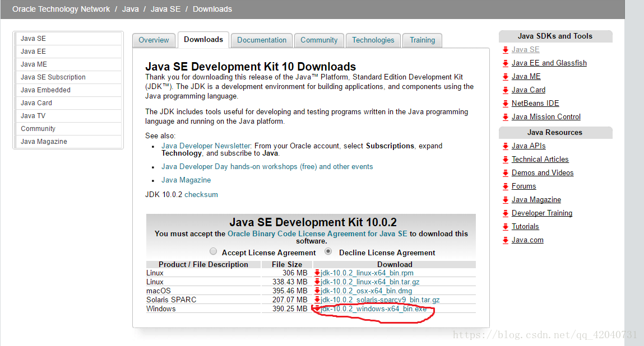Click red download icon for macOS dmg file
Screen dimensions: 644x346
tap(317, 291)
